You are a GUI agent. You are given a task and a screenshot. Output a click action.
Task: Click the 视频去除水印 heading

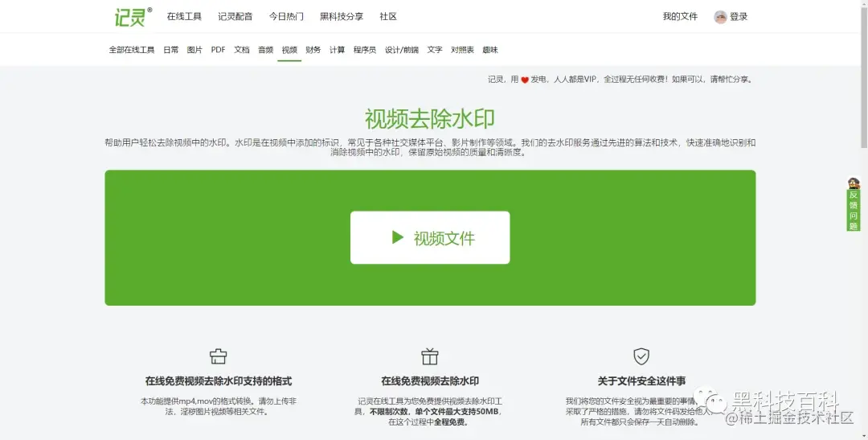pos(429,118)
